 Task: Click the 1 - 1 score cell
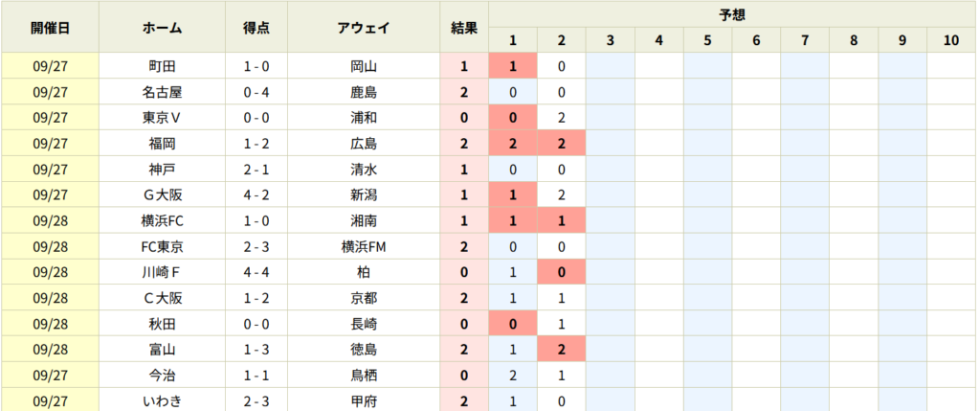click(256, 376)
